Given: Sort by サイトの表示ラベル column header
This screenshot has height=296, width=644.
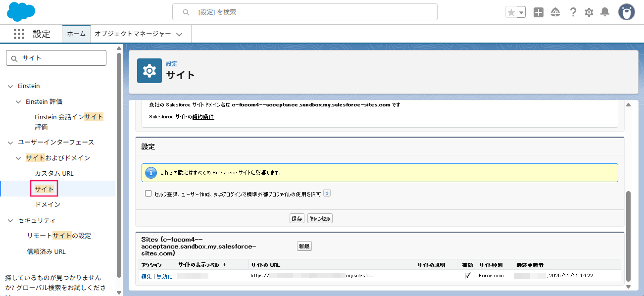Looking at the screenshot, I should pyautogui.click(x=198, y=265).
